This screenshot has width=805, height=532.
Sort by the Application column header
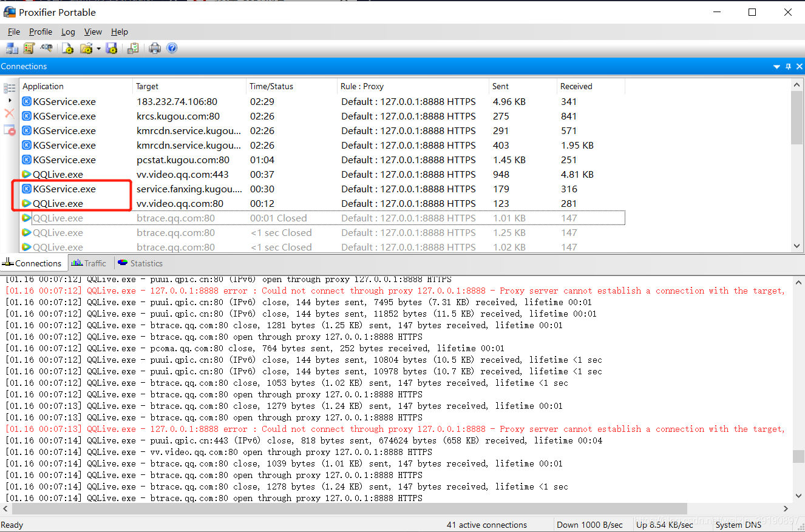76,86
